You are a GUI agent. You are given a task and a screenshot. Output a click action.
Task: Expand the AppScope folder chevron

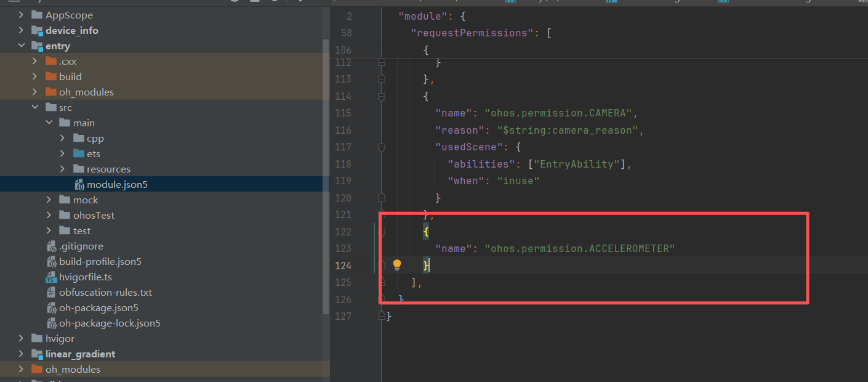pos(21,15)
